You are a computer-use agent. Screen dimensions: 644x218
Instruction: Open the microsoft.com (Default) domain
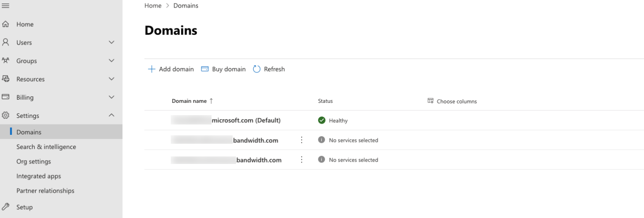pyautogui.click(x=226, y=120)
